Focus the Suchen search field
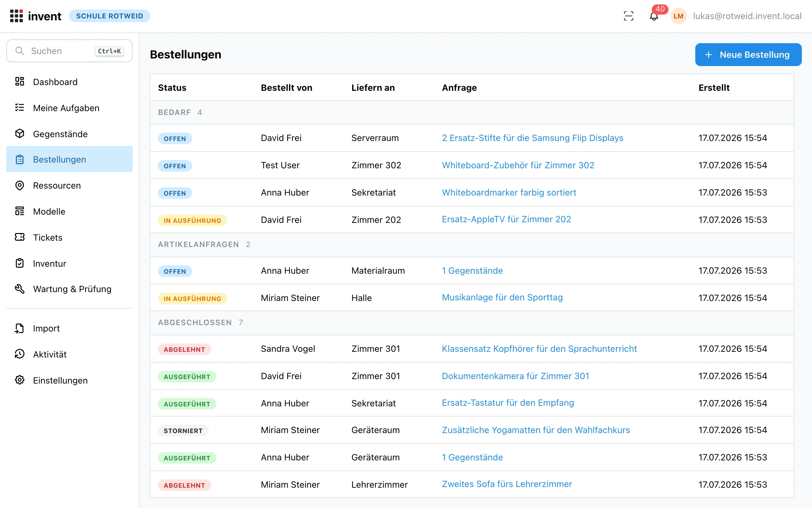 pyautogui.click(x=69, y=51)
